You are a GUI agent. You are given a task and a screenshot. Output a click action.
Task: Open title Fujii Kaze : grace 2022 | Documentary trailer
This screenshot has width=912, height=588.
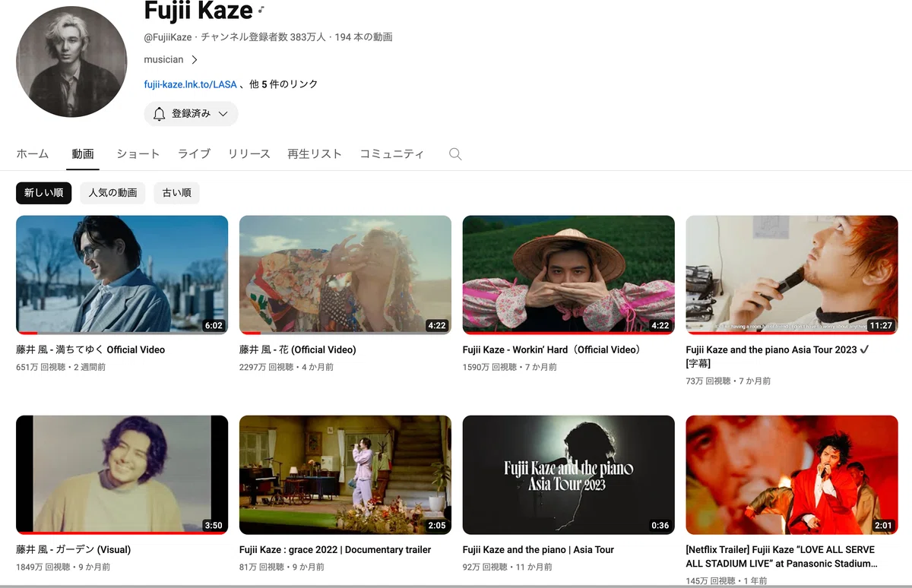(335, 550)
